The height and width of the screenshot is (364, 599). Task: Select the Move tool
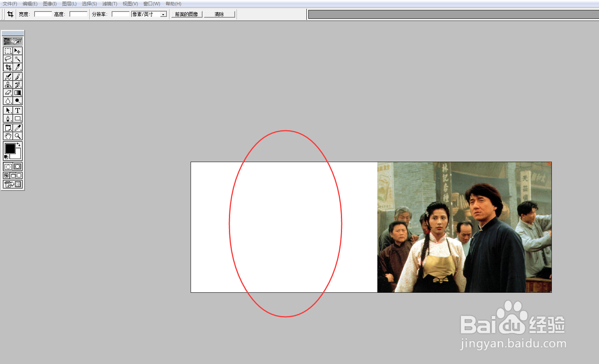(x=18, y=51)
